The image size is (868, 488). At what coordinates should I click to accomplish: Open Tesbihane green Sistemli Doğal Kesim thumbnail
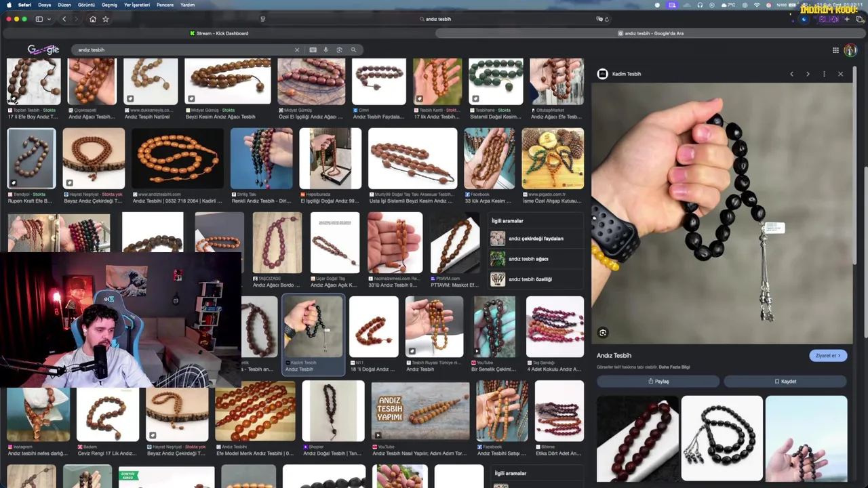[x=496, y=81]
